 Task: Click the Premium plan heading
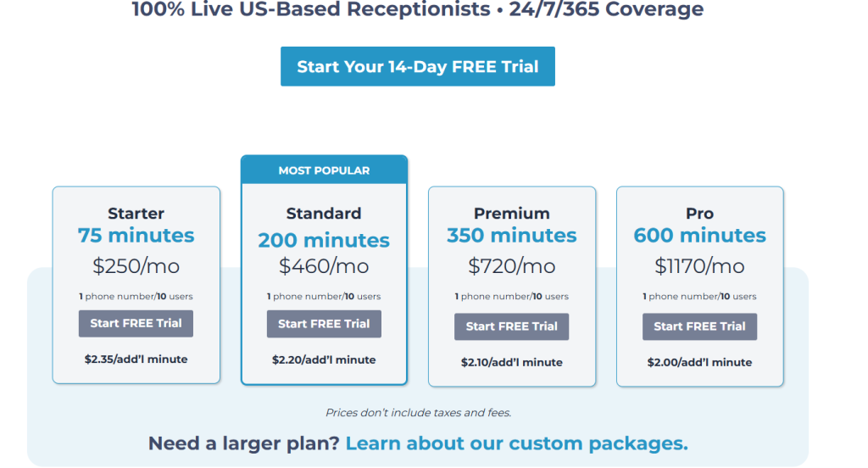coord(511,214)
